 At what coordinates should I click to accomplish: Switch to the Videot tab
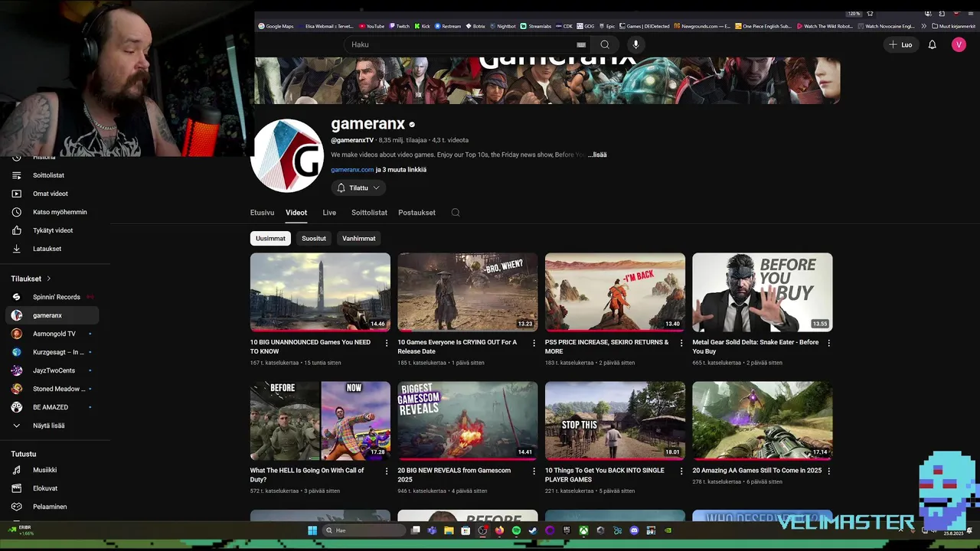296,213
